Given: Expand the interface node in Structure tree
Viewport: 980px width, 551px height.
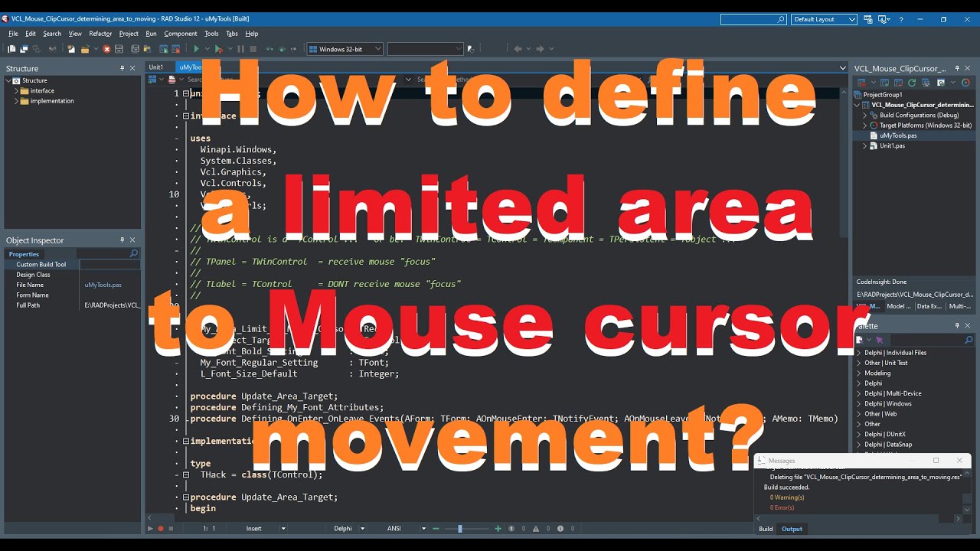Looking at the screenshot, I should (16, 90).
